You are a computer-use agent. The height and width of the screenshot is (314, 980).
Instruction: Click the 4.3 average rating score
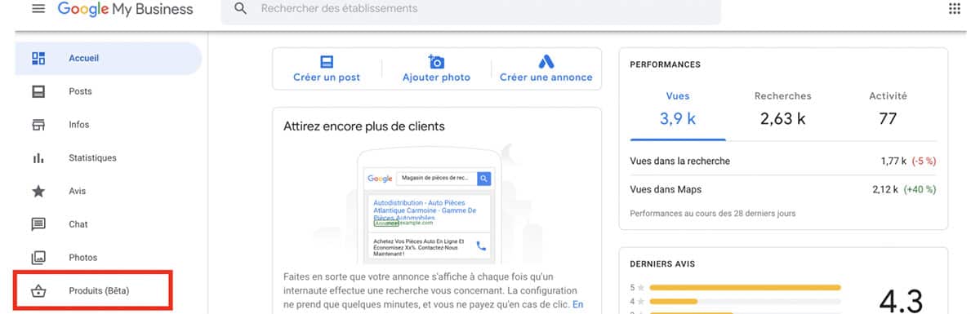pos(902,301)
